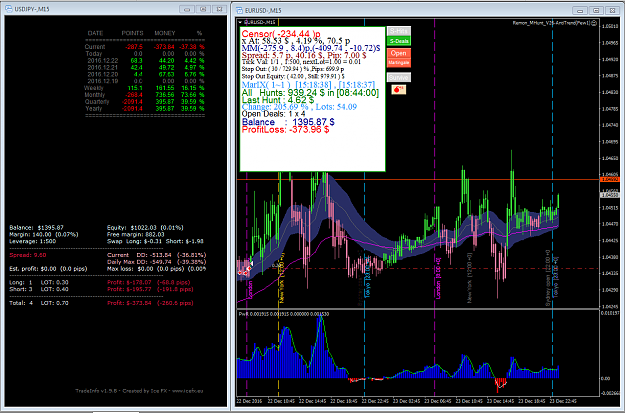This screenshot has height=413, width=625.
Task: Click the TradeInfo v1.9.8 credit text
Action: (139, 391)
